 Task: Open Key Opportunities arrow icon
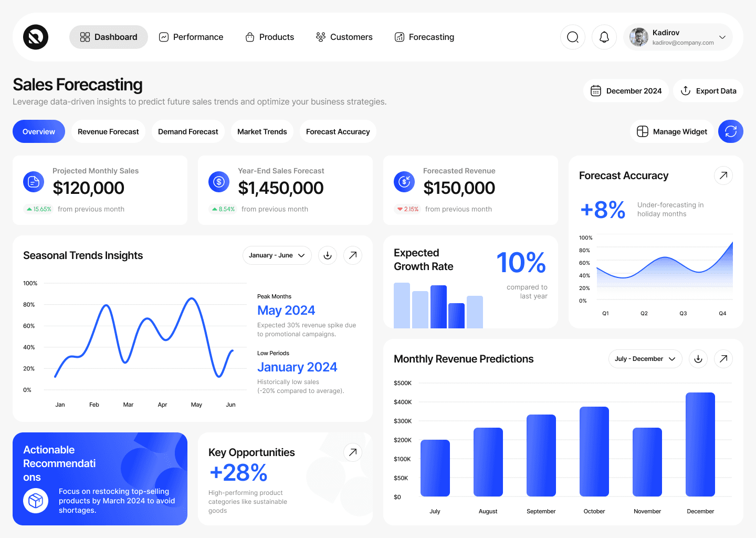click(353, 452)
